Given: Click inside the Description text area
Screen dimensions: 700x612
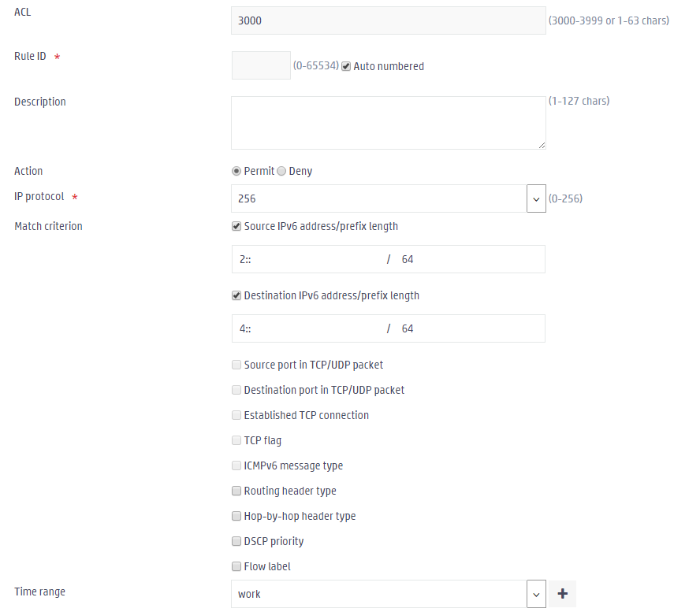Looking at the screenshot, I should point(389,123).
